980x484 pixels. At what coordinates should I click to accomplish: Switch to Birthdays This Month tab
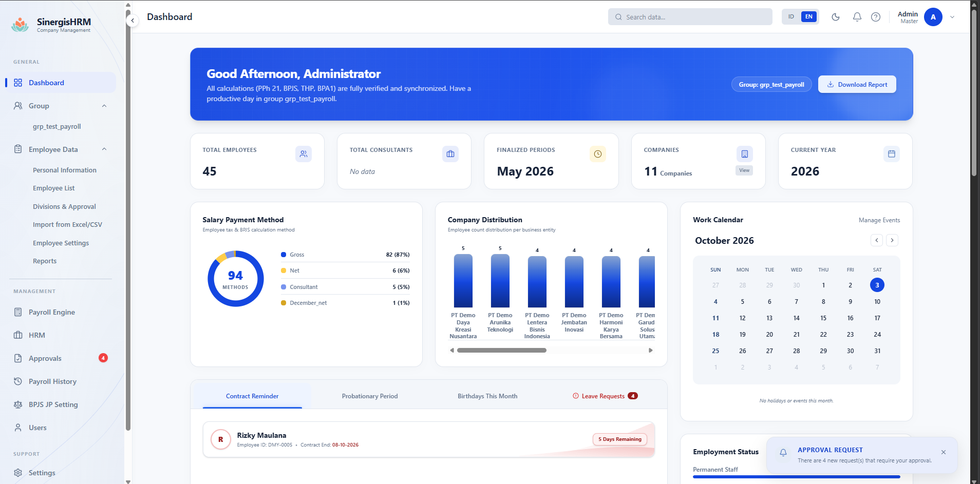click(x=487, y=396)
